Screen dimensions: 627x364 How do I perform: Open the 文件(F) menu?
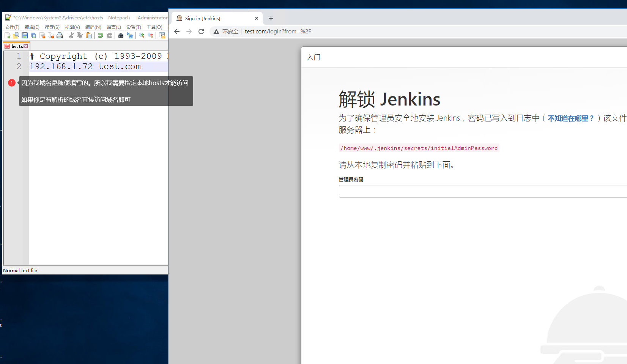point(12,27)
